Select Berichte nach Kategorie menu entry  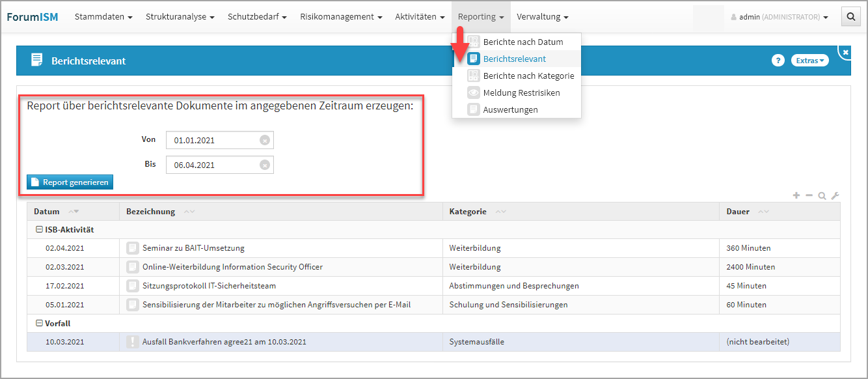[x=528, y=76]
